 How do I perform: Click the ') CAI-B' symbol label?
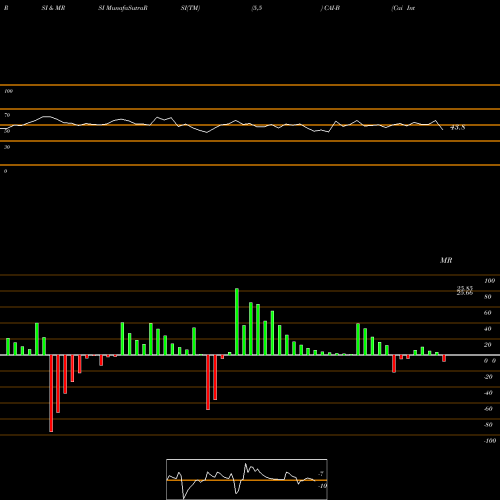330,8
